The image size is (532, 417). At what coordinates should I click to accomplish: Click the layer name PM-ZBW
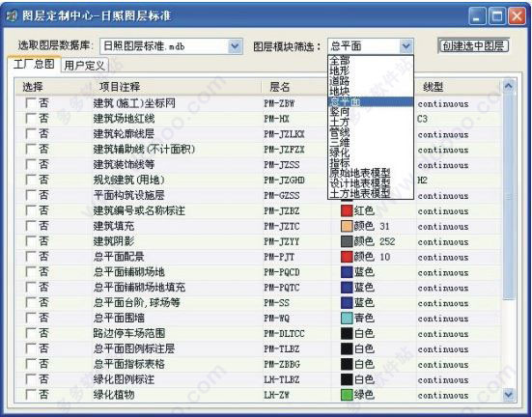pos(279,103)
